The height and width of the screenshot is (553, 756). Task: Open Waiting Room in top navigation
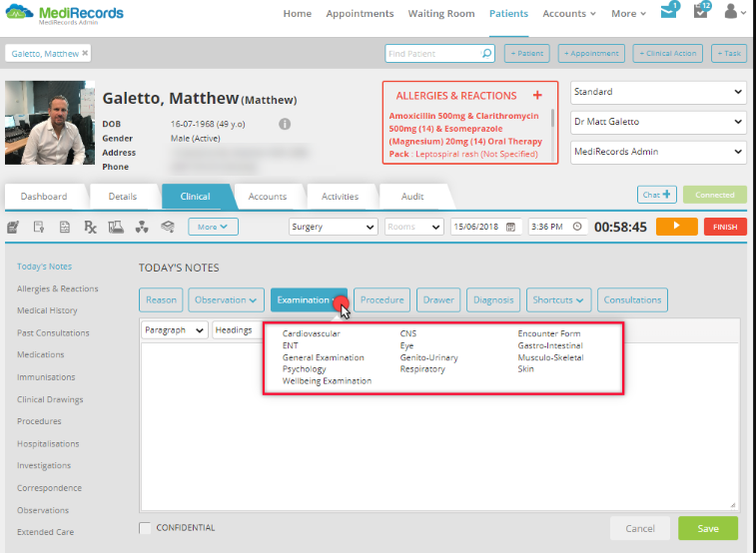pyautogui.click(x=441, y=14)
